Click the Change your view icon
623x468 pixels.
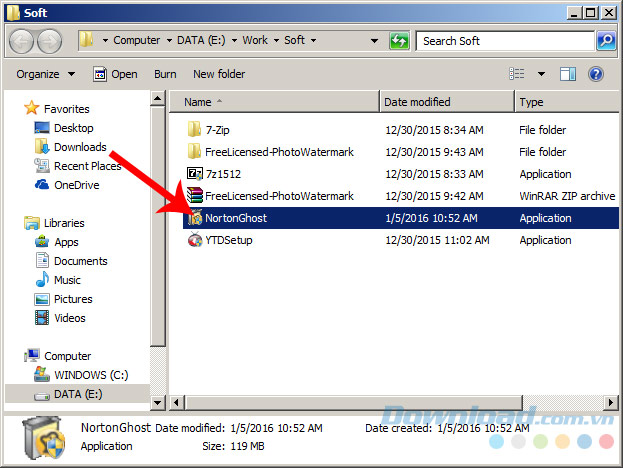(x=517, y=74)
